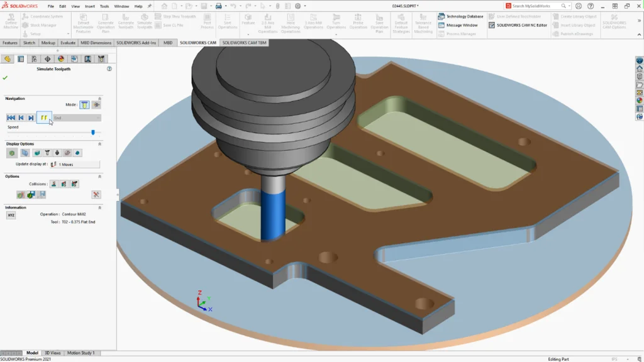Click the Generate Toolpaths icon

click(126, 19)
